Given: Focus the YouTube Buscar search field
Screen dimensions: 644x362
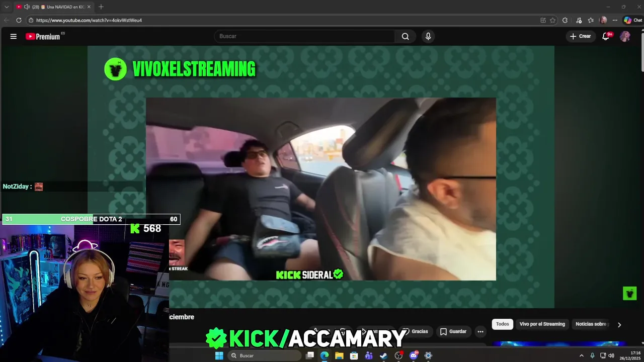Looking at the screenshot, I should tap(305, 36).
